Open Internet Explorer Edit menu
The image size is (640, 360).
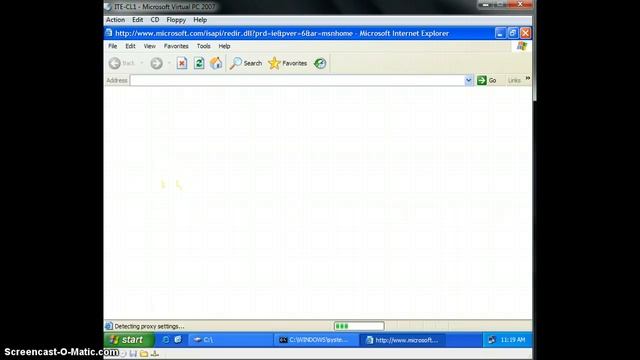coord(130,46)
